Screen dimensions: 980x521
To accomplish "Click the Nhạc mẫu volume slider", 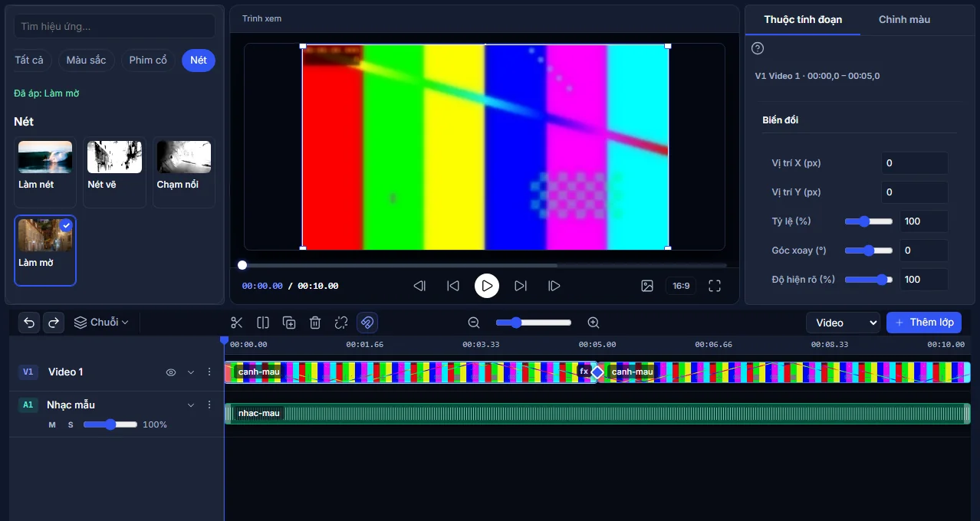I will [x=110, y=424].
